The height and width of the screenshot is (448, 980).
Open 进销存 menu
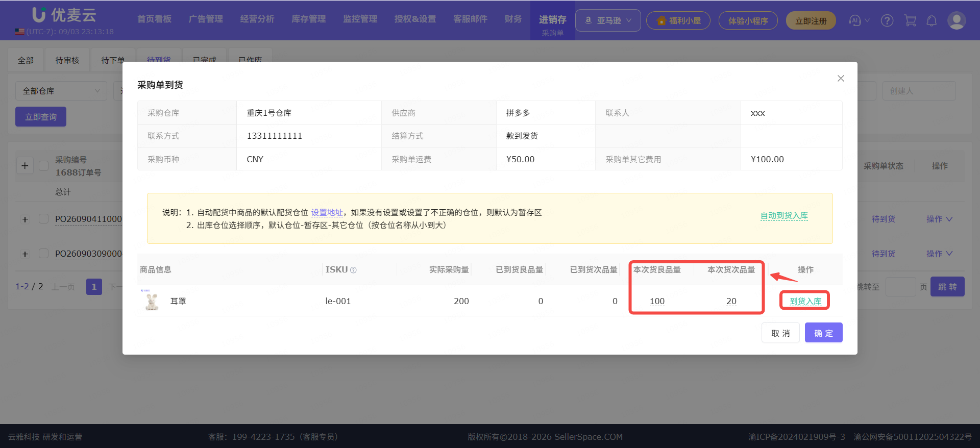(553, 20)
